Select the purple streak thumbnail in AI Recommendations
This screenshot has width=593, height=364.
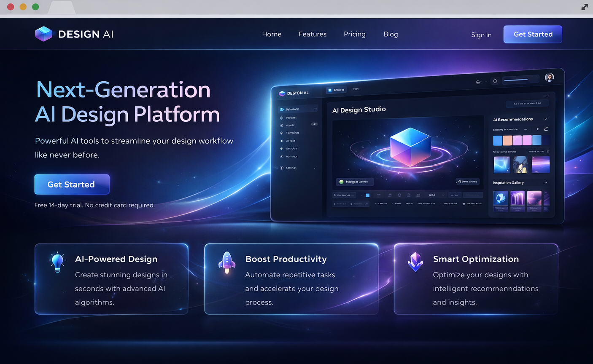pos(541,164)
